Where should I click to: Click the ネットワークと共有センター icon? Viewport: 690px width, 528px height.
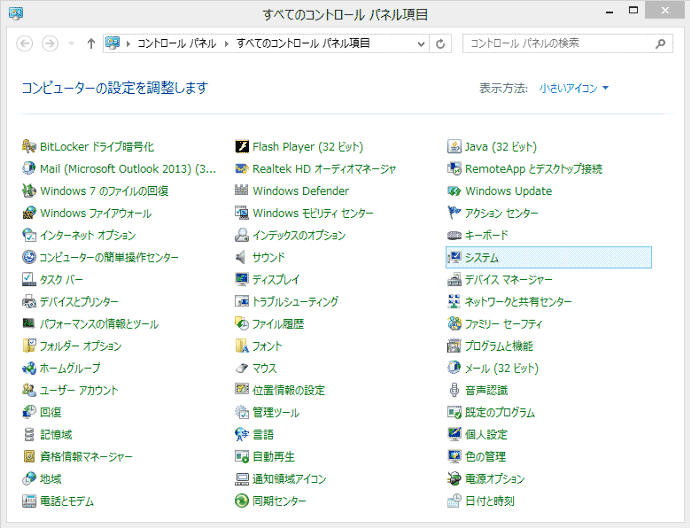[x=454, y=301]
